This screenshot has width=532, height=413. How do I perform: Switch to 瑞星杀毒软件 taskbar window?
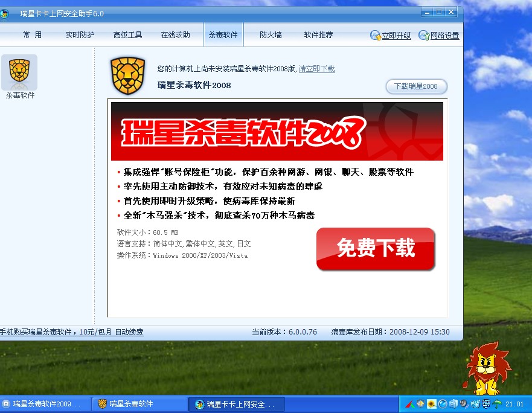point(139,404)
